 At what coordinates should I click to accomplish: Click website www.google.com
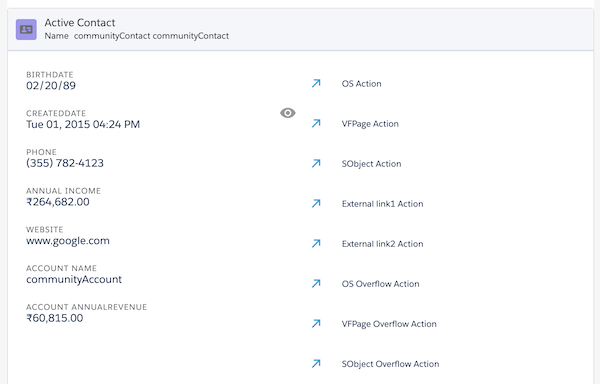pos(68,241)
